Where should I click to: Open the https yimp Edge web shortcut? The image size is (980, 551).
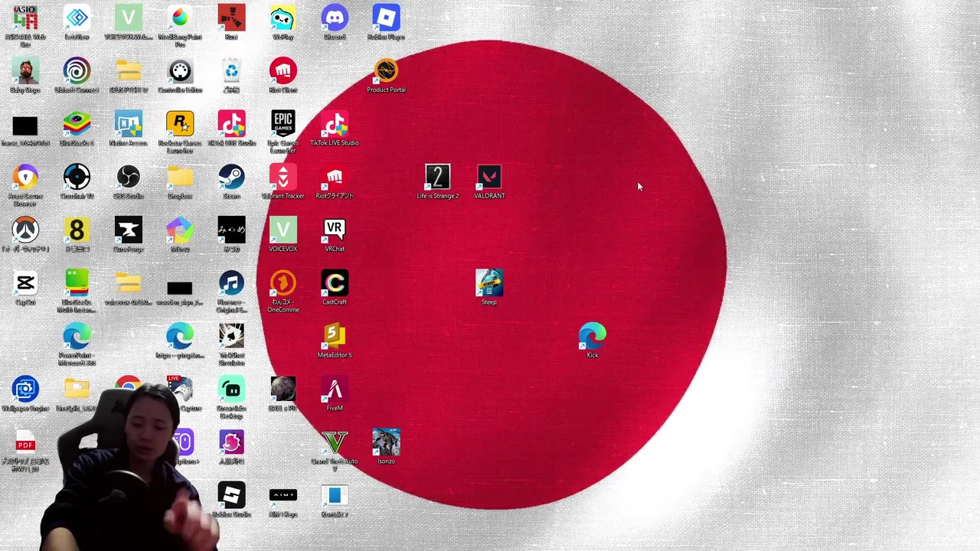[x=180, y=337]
